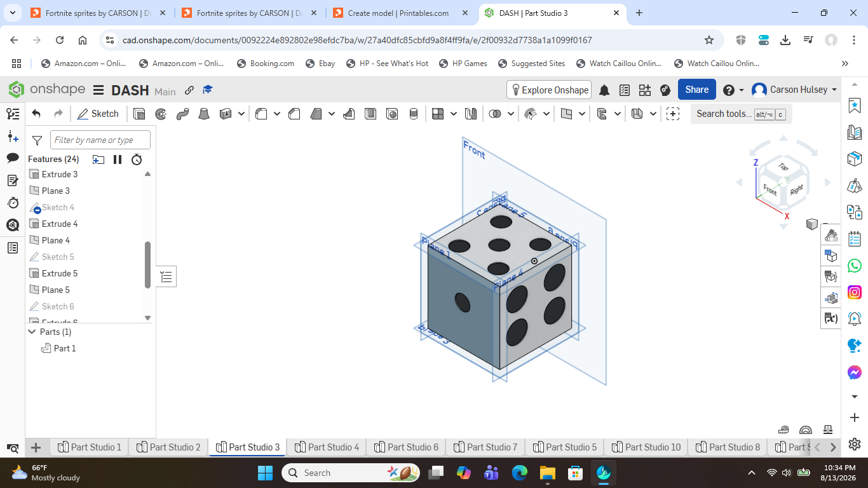Click the filter funnel icon in feature list
The height and width of the screenshot is (488, 868).
(x=37, y=140)
